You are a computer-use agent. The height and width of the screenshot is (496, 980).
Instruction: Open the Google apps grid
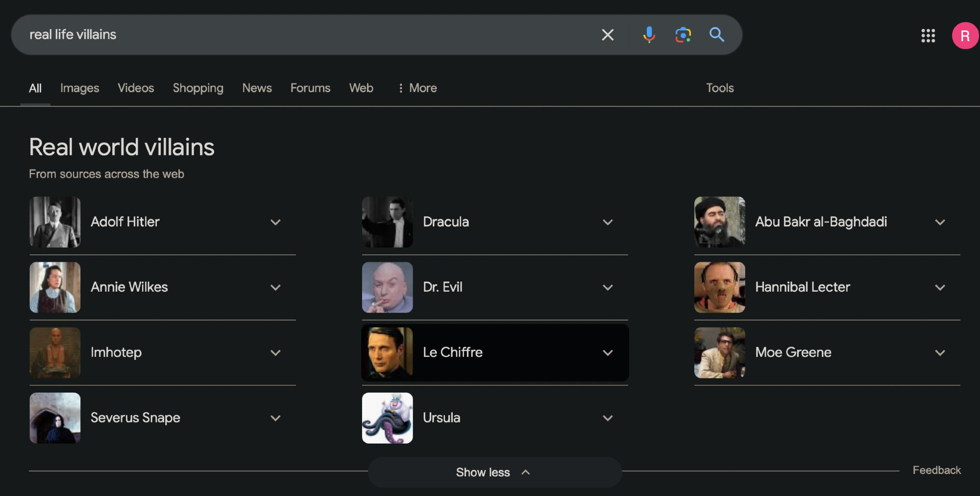coord(928,35)
